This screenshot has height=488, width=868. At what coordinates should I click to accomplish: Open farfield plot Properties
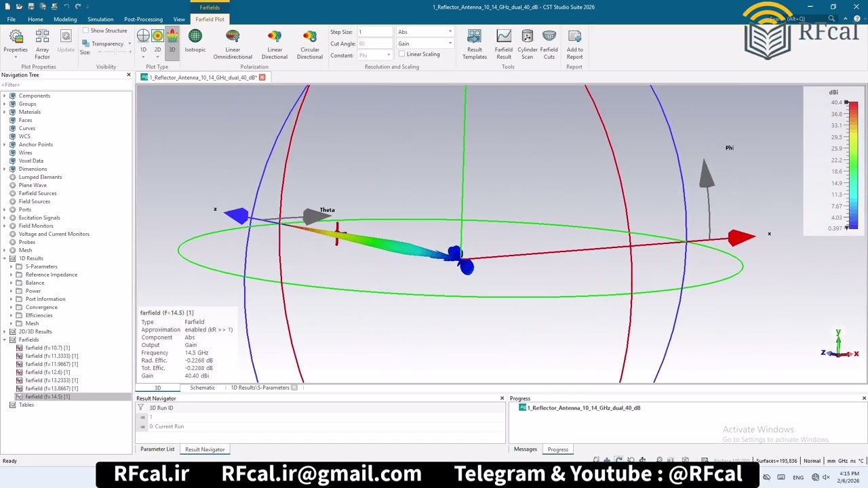point(15,44)
